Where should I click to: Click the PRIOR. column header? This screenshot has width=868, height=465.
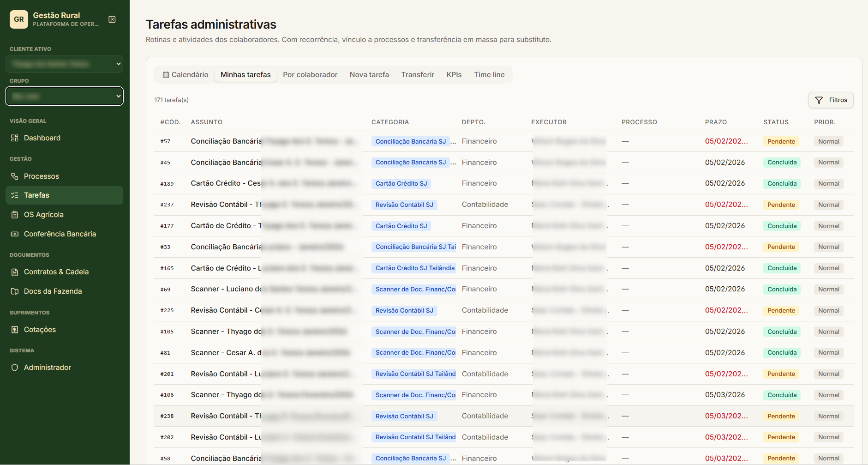point(825,122)
